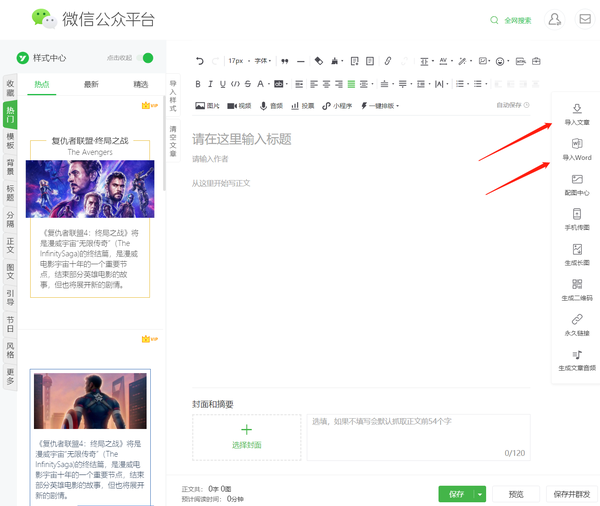Insert a mini program 小程序
Viewport: 600px width, 506px height.
pyautogui.click(x=337, y=106)
